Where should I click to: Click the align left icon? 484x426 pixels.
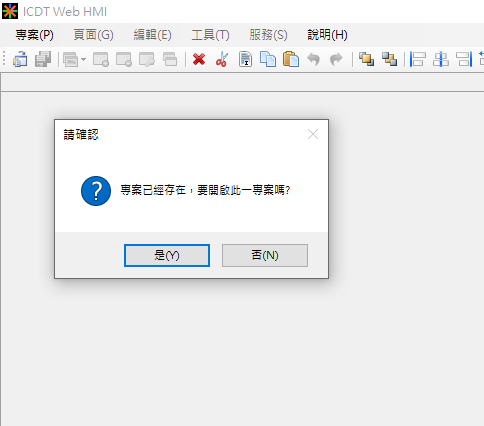pos(418,59)
